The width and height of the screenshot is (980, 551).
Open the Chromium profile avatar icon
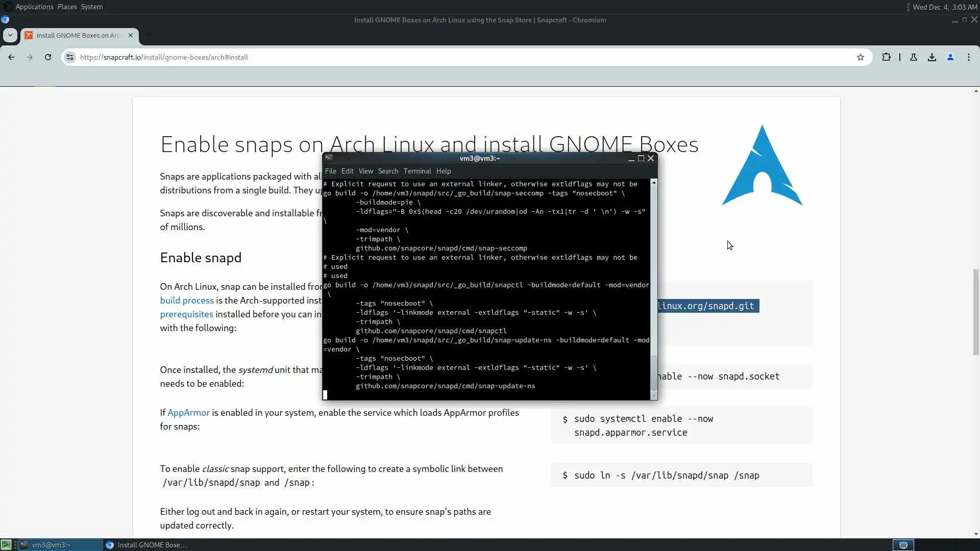950,57
